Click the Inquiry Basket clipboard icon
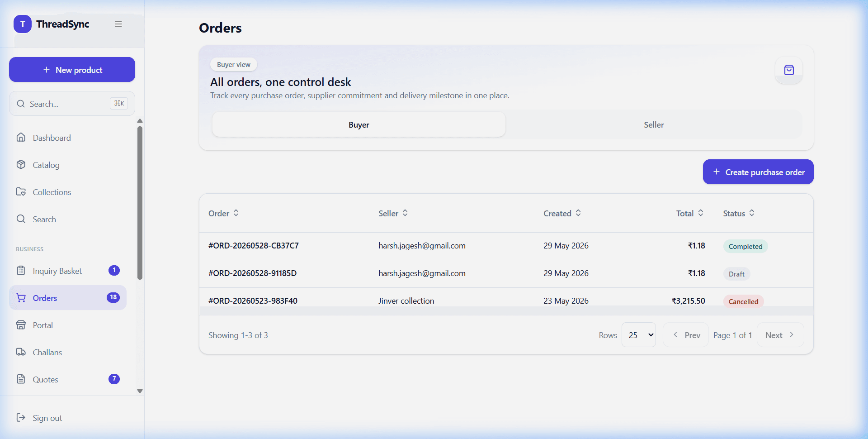868x439 pixels. 21,270
